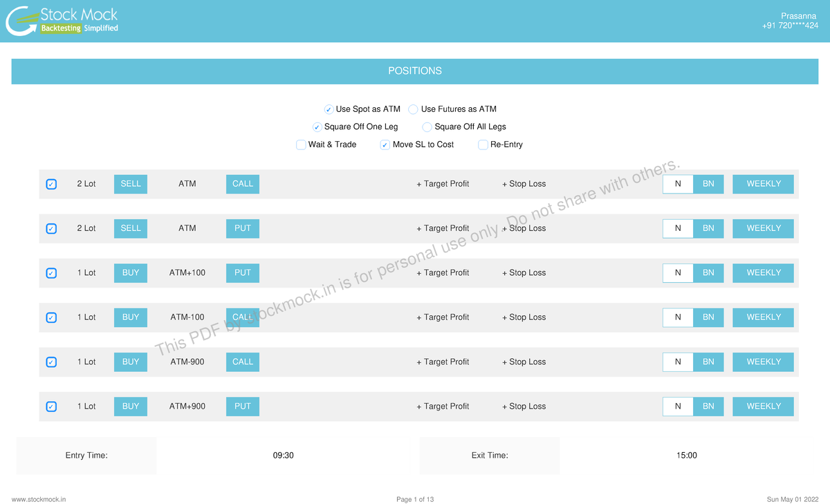Add Target Profit to the first SELL leg
Screen dimensions: 830x504
(443, 184)
